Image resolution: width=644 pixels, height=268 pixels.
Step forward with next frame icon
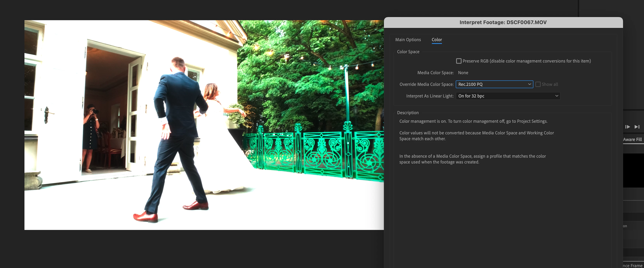point(628,127)
